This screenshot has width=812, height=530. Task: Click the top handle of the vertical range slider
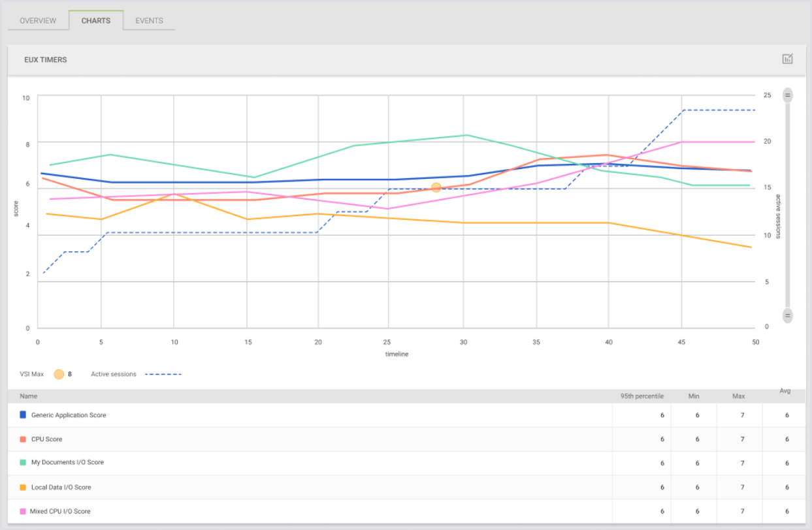click(787, 95)
